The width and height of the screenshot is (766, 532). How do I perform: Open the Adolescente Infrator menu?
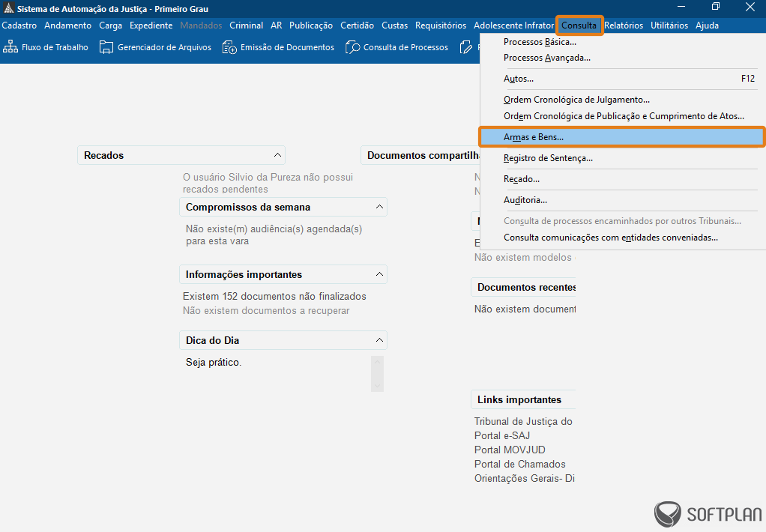514,25
